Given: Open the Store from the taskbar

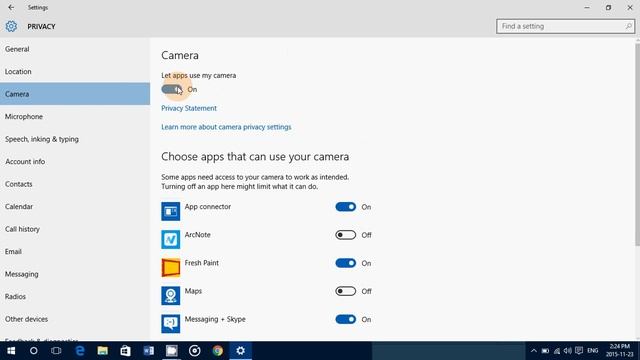Looking at the screenshot, I should pyautogui.click(x=125, y=351).
